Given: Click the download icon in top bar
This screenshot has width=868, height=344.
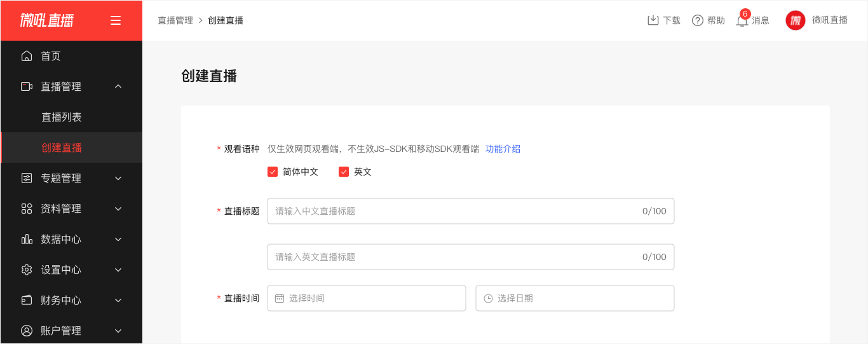Looking at the screenshot, I should 653,20.
